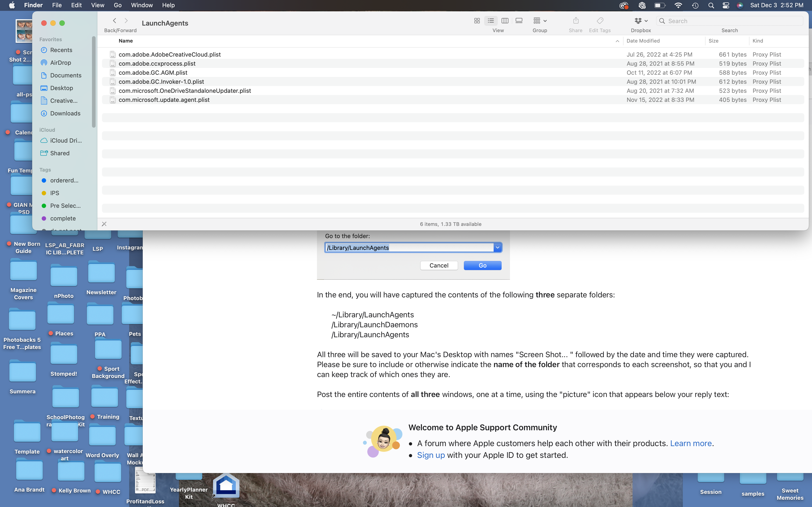812x507 pixels.
Task: Click the Learn more link
Action: coord(691,443)
